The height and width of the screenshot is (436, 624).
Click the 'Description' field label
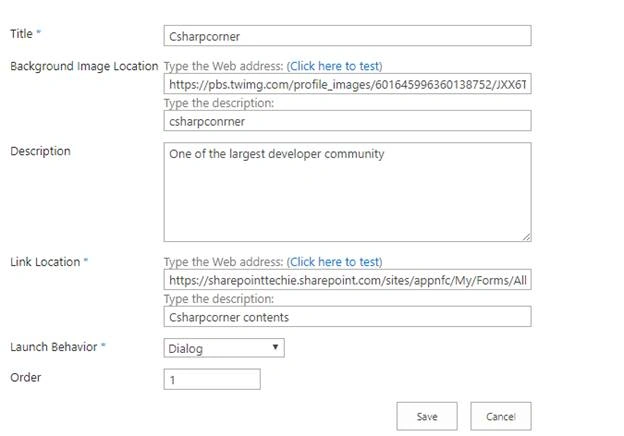(40, 151)
